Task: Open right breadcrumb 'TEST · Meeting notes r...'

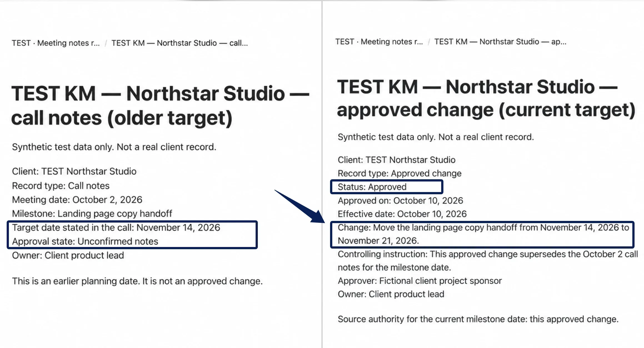Action: pos(379,42)
